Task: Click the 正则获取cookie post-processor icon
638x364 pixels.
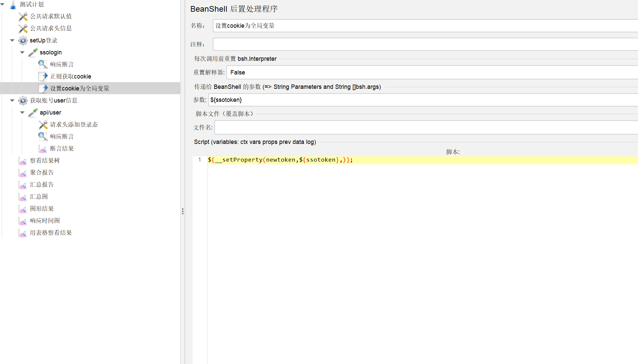Action: (43, 76)
